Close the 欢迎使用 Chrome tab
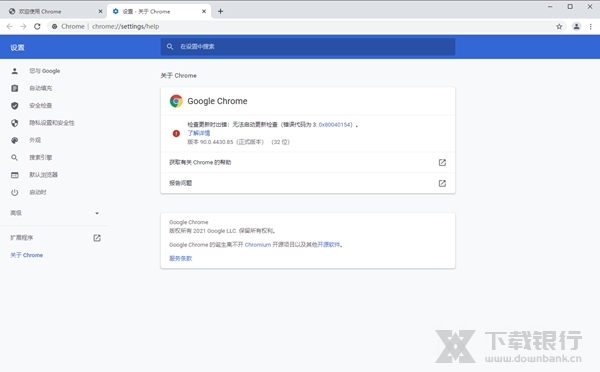The width and height of the screenshot is (600, 372). [100, 11]
